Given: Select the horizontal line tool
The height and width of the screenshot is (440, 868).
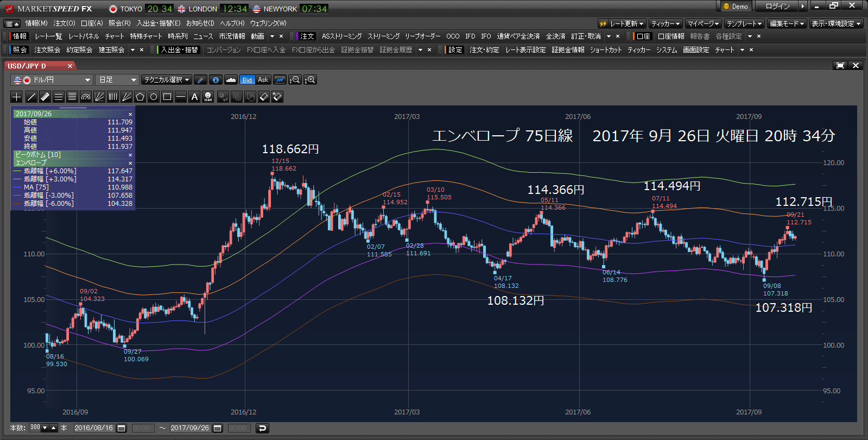Looking at the screenshot, I should [180, 97].
